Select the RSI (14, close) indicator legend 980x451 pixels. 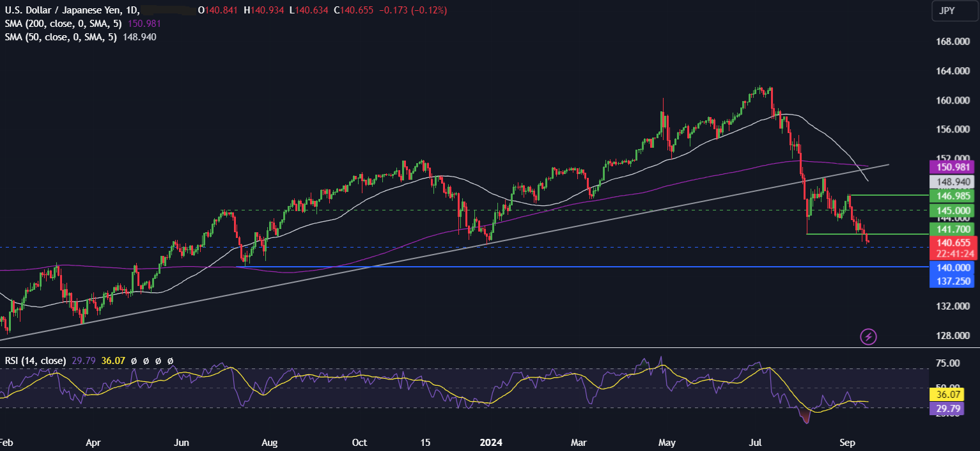tap(35, 361)
